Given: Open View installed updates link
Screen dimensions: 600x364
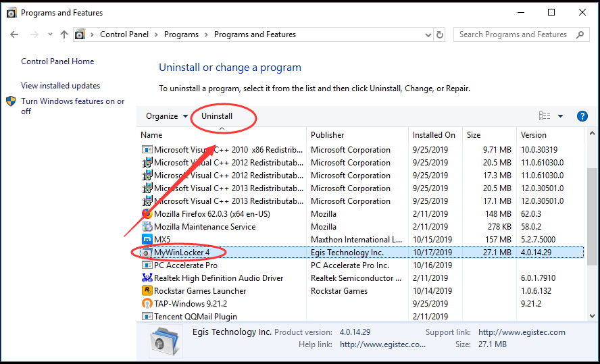Looking at the screenshot, I should [x=60, y=86].
